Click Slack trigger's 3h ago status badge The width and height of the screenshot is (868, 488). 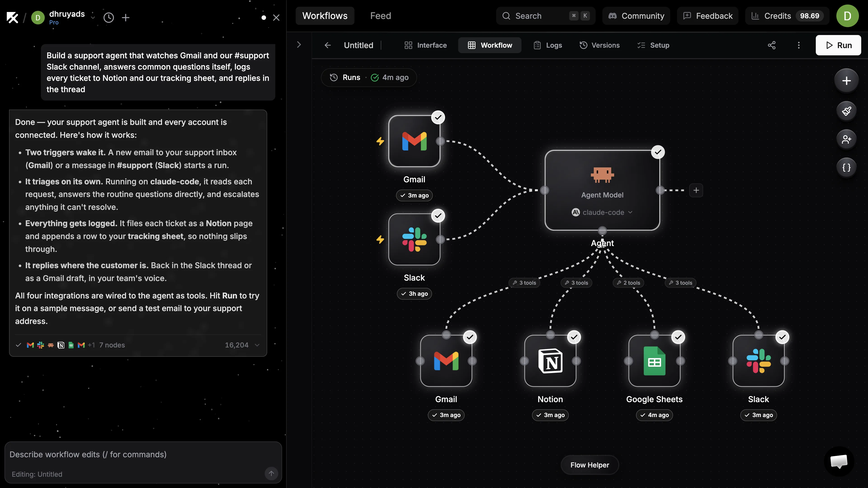pyautogui.click(x=414, y=294)
